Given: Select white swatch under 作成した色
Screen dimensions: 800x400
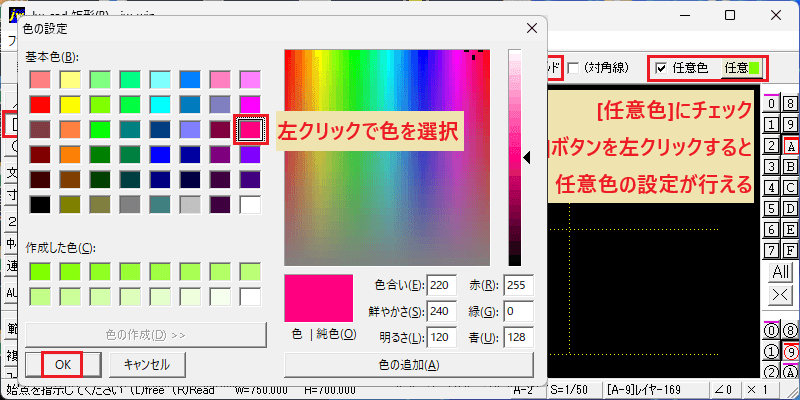Looking at the screenshot, I should coord(250,297).
